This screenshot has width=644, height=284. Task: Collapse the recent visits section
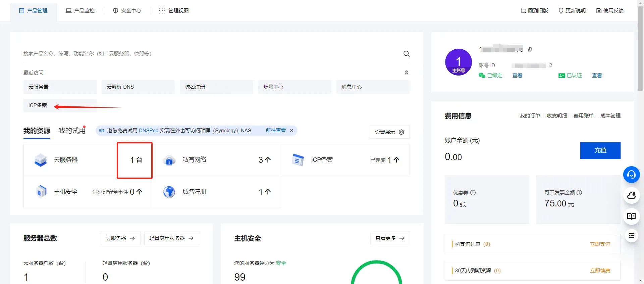point(406,73)
